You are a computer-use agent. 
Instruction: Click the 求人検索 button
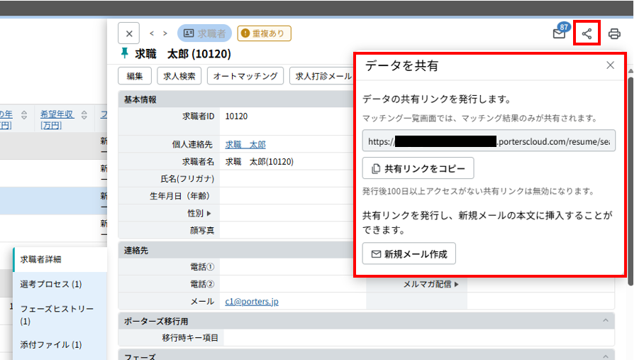click(x=179, y=76)
